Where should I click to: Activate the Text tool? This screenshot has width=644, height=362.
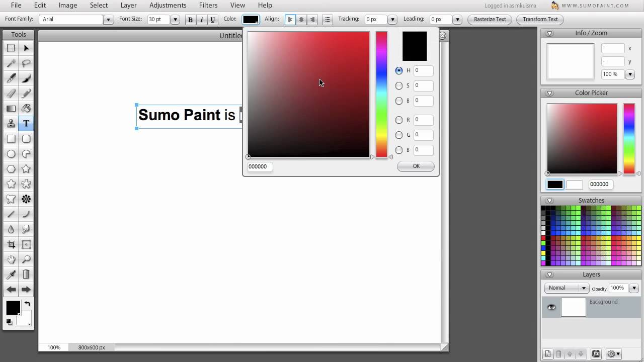coord(26,124)
